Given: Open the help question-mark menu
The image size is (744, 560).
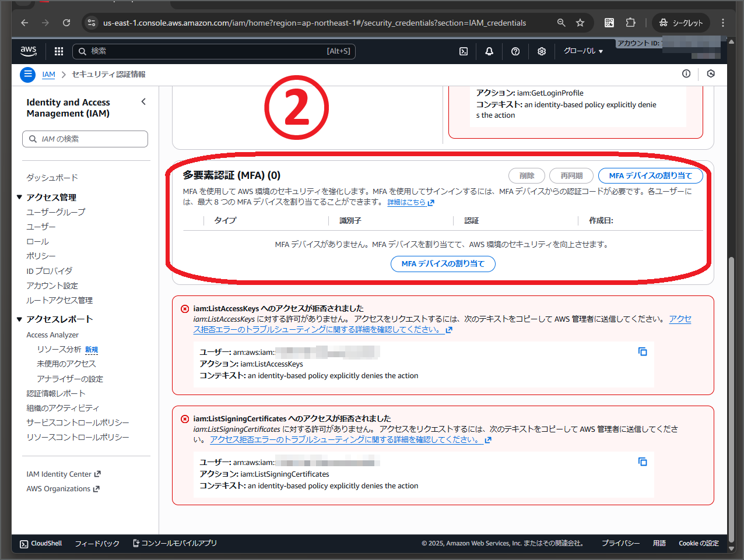Looking at the screenshot, I should coord(515,51).
